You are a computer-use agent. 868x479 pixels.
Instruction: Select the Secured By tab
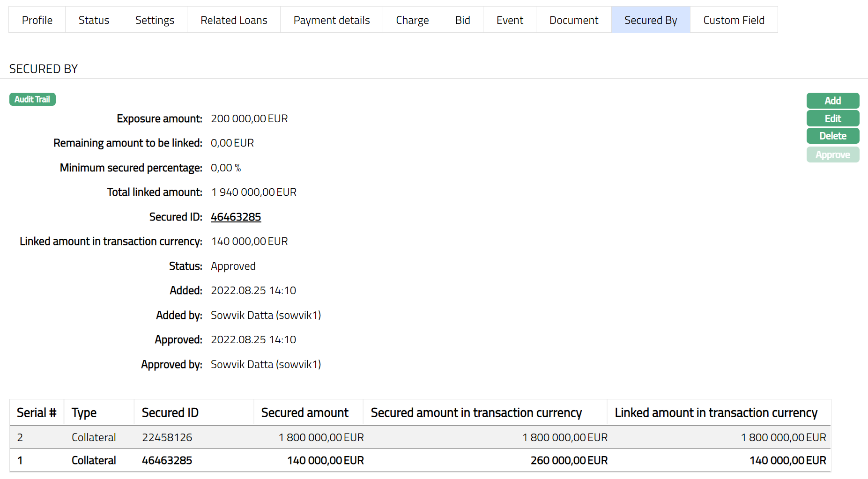click(x=651, y=20)
